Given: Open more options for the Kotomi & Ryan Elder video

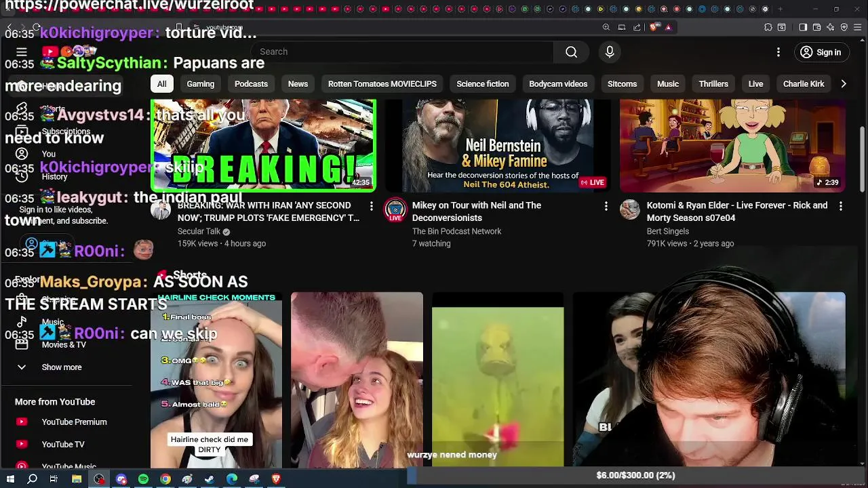Looking at the screenshot, I should point(840,206).
